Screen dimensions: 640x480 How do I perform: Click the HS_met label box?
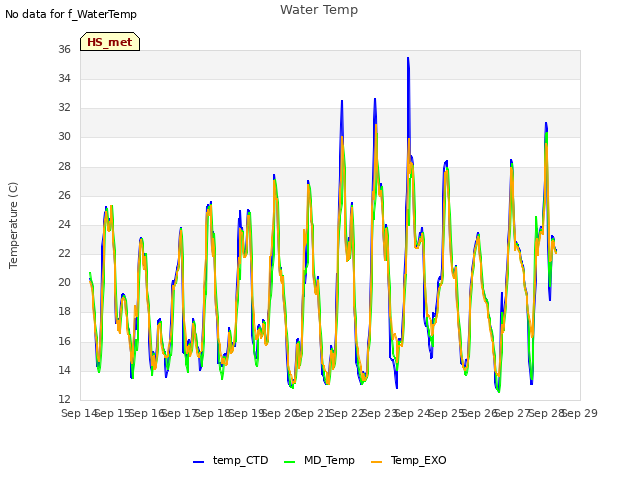[x=110, y=42]
